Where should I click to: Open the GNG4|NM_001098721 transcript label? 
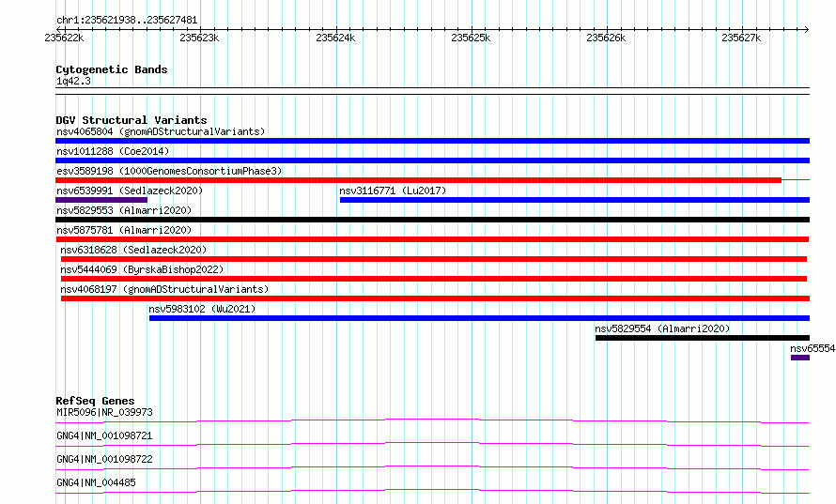(104, 435)
